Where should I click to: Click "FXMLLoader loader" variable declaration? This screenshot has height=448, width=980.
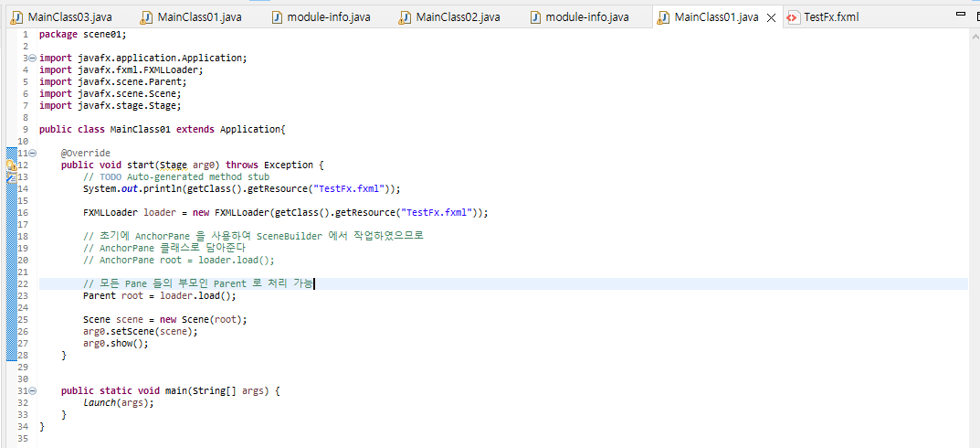coord(130,213)
